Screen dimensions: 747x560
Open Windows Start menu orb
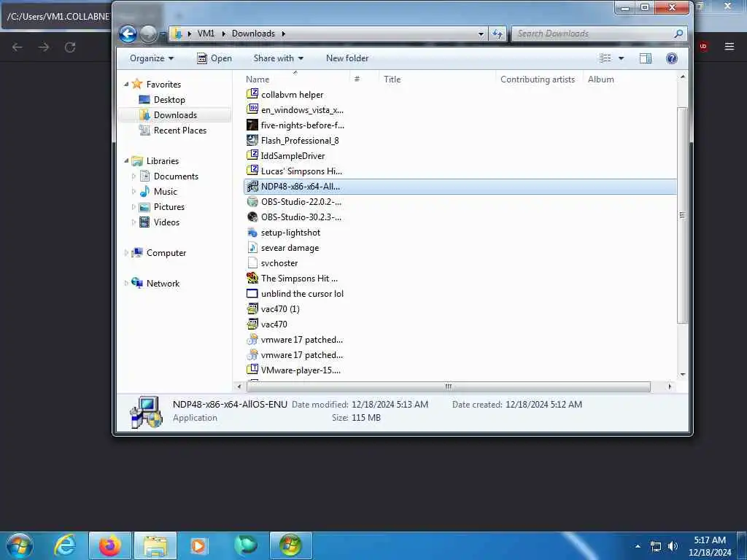[x=19, y=545]
